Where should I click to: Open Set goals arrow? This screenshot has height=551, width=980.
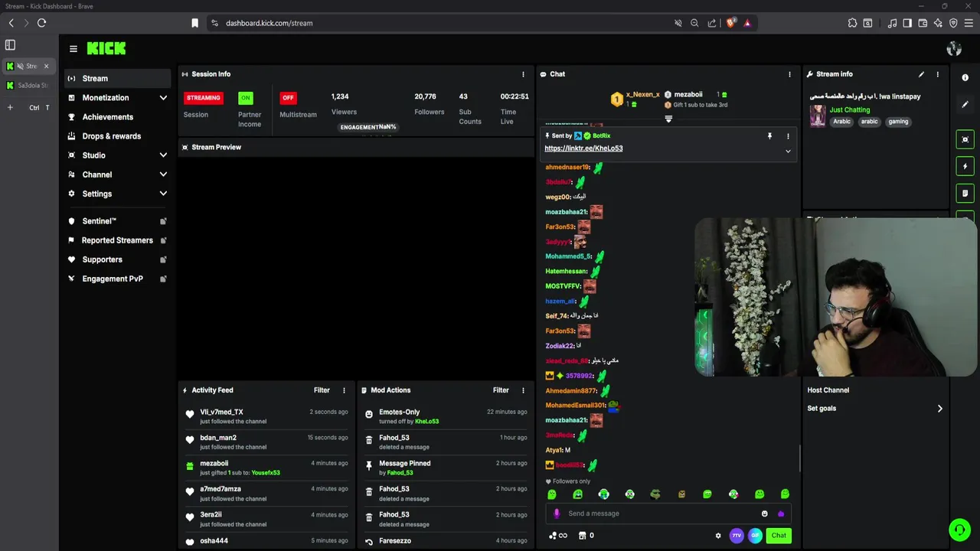[x=940, y=409]
